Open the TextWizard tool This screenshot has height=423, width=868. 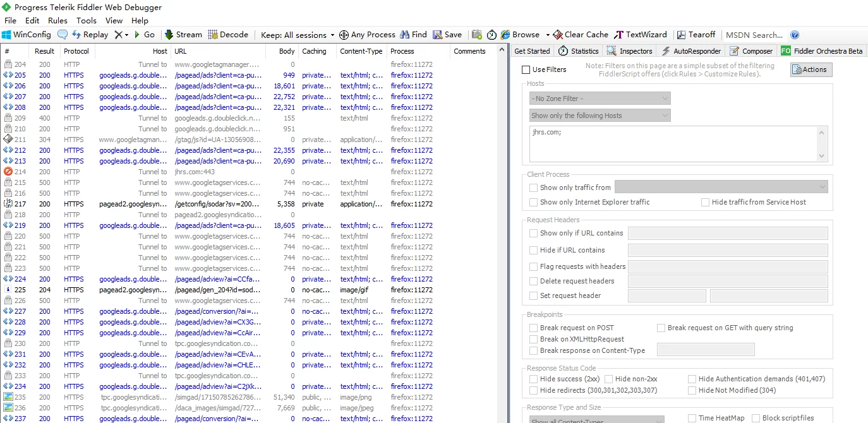click(x=641, y=35)
